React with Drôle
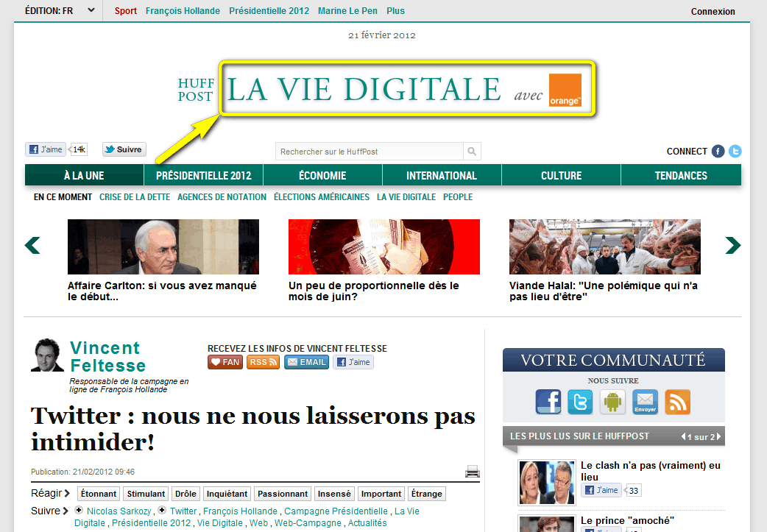 pyautogui.click(x=185, y=494)
